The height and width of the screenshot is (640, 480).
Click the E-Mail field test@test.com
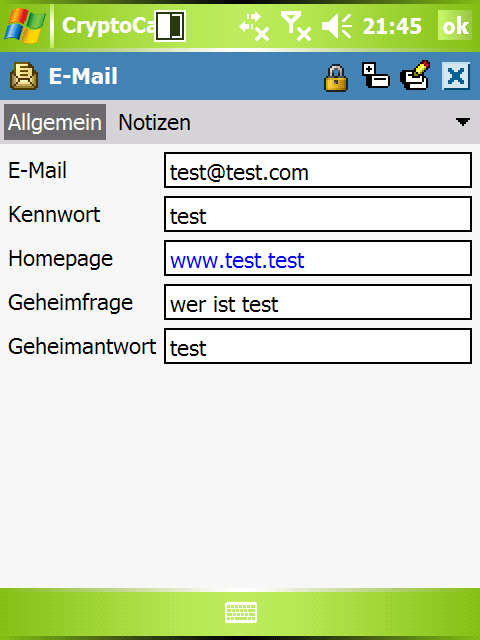pos(318,170)
